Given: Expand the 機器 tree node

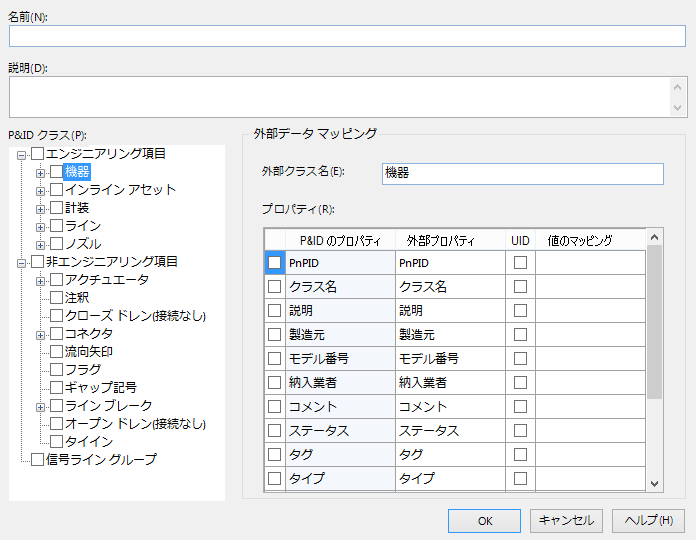Looking at the screenshot, I should (41, 172).
